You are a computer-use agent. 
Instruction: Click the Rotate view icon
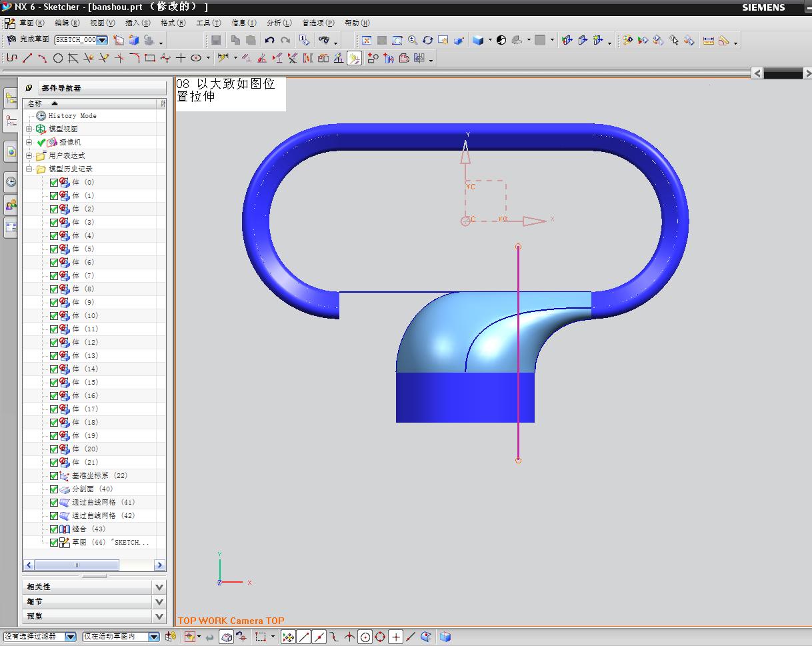(x=428, y=41)
